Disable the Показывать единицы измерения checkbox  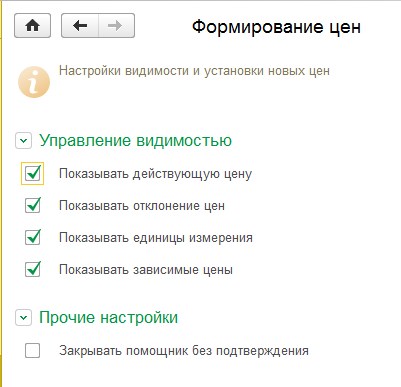tap(33, 237)
